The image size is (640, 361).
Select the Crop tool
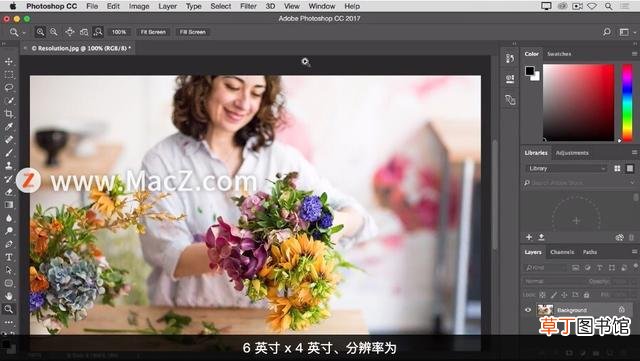(x=9, y=114)
